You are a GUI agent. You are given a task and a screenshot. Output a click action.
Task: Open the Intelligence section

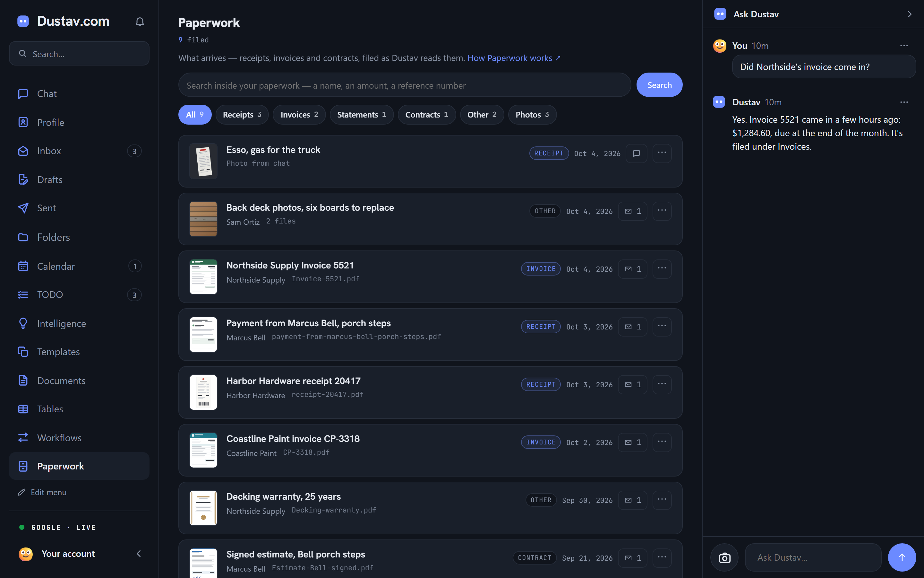click(x=79, y=323)
